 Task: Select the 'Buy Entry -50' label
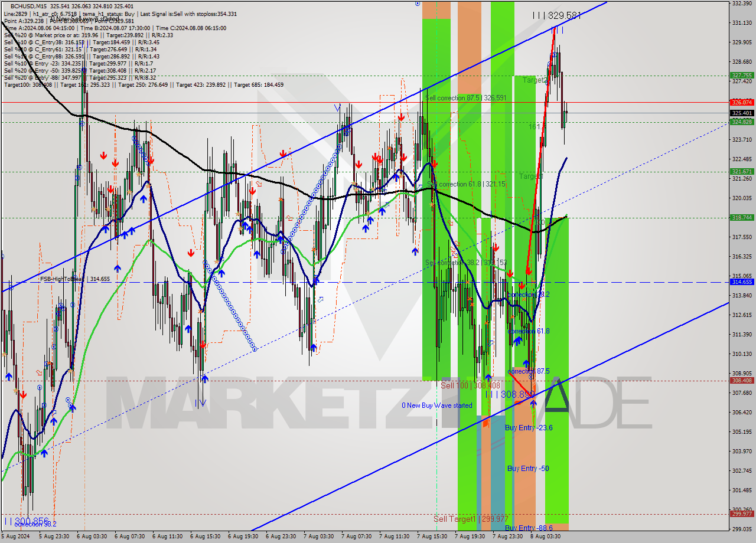(528, 469)
